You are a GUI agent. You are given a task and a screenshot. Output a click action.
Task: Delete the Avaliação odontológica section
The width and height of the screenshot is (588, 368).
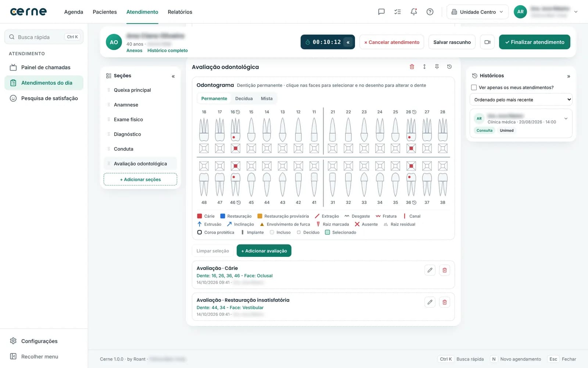coord(412,67)
